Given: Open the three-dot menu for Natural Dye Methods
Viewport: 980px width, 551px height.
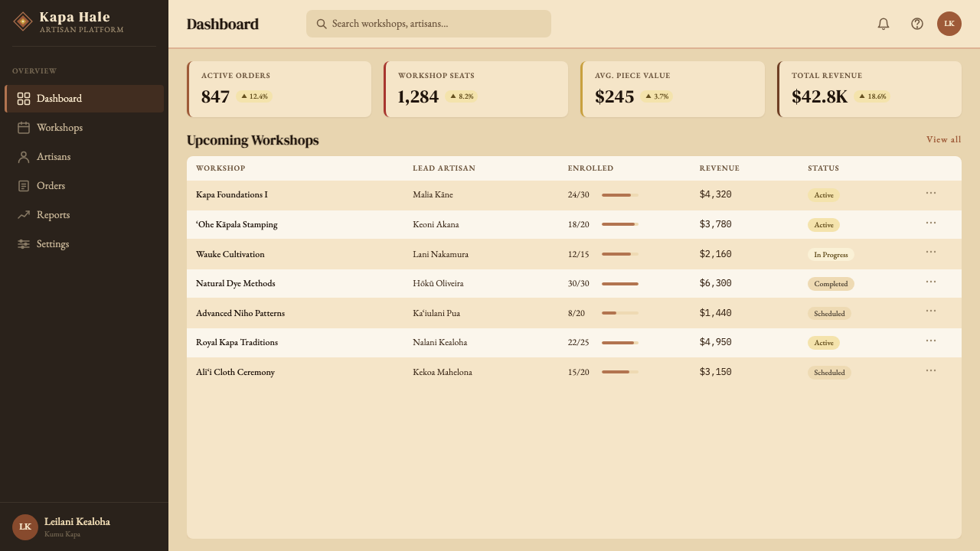Looking at the screenshot, I should 931,282.
